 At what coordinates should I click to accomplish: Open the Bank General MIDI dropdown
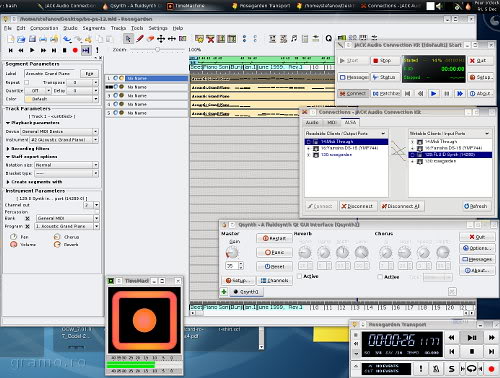67,218
